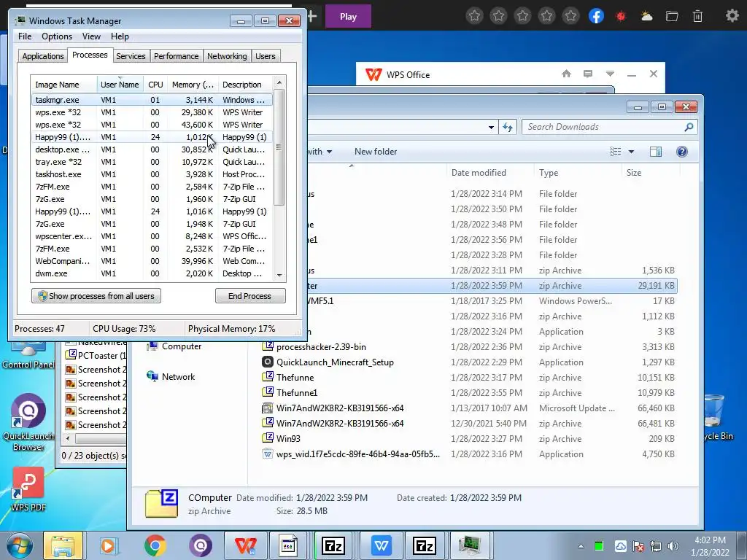Click New folder in Explorer toolbar
This screenshot has width=747, height=560.
point(376,152)
